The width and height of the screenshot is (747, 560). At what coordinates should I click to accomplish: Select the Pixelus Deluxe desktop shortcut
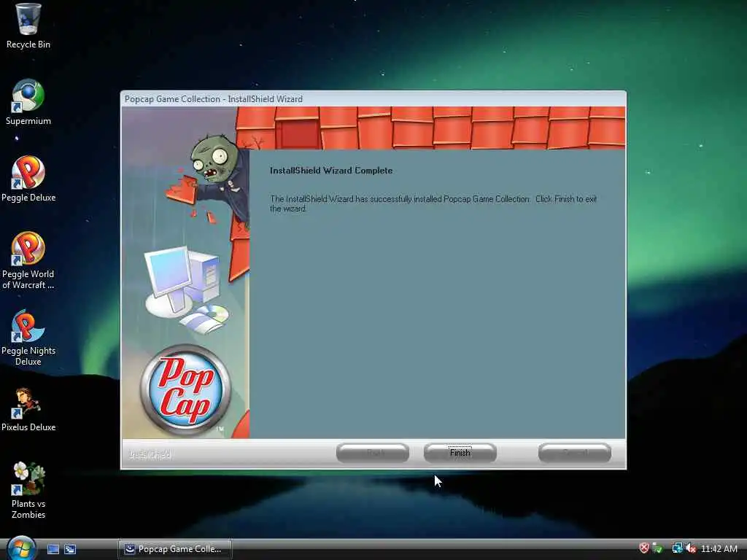pos(28,409)
